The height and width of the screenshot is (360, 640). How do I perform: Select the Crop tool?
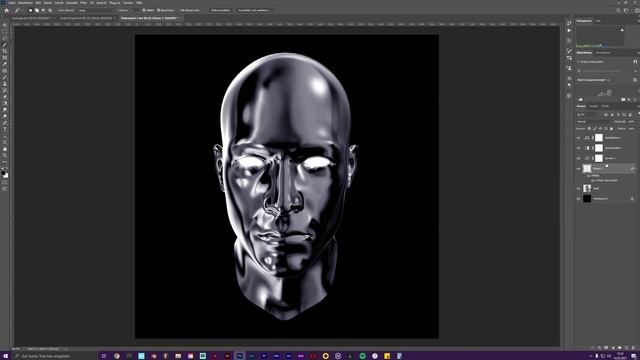(x=5, y=51)
